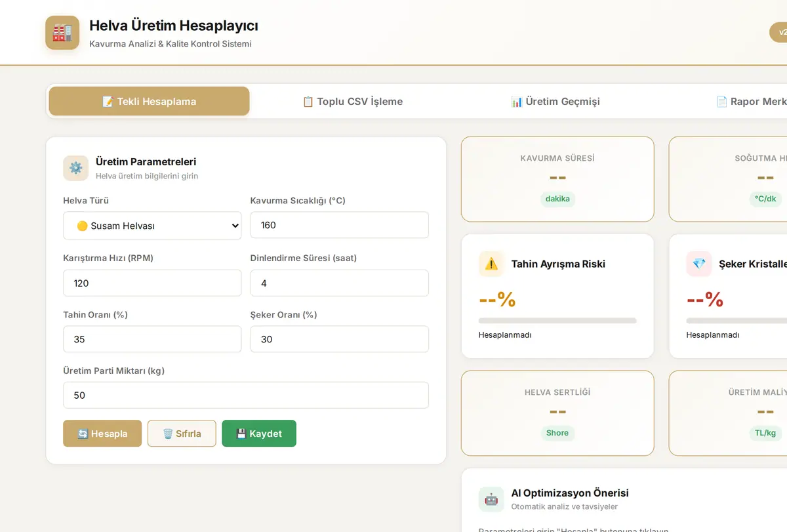This screenshot has width=787, height=532.
Task: Click the Shore unit badge
Action: (x=557, y=433)
